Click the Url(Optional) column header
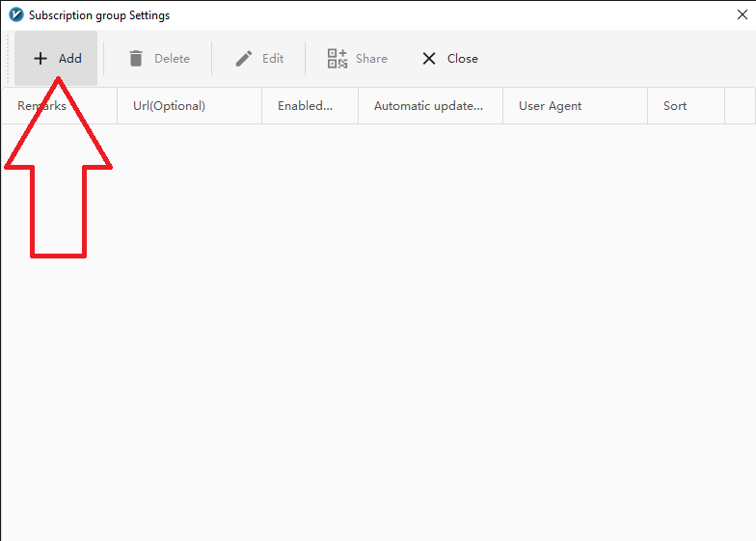756x541 pixels. pos(169,106)
